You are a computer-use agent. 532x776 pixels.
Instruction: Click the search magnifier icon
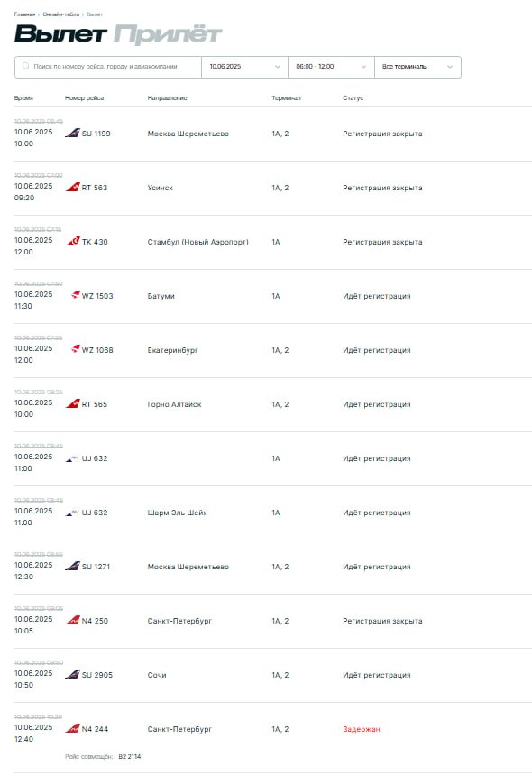pos(26,66)
